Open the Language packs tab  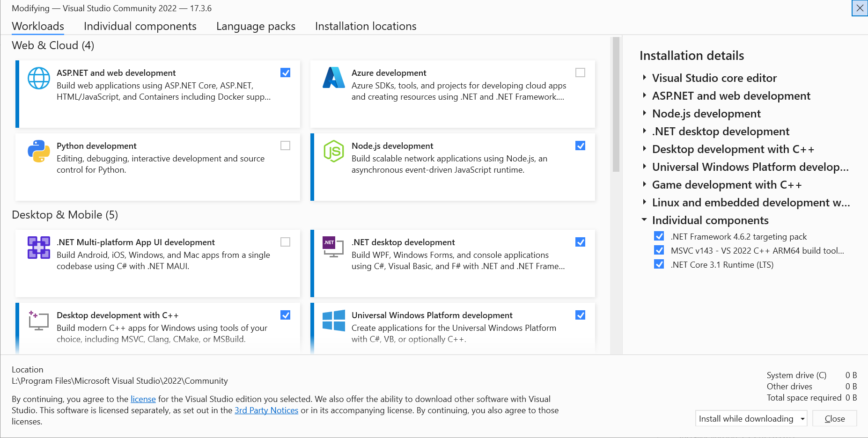(x=256, y=26)
